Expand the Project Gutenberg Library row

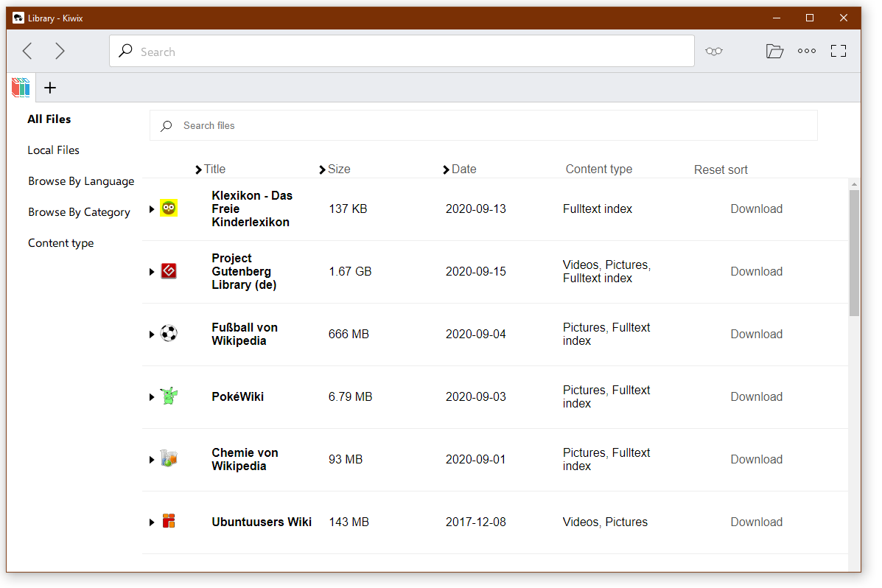[x=152, y=272]
